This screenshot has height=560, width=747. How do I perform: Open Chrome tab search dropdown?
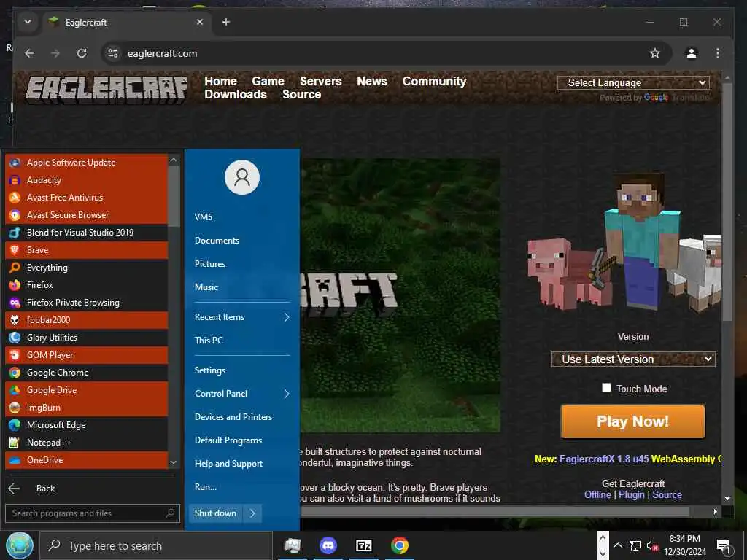pyautogui.click(x=28, y=22)
